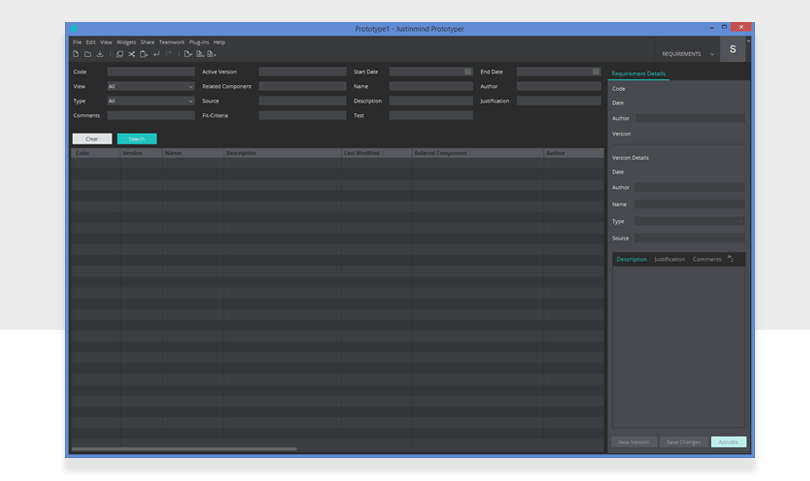
Task: Click the Description text area in details panel
Action: (x=679, y=347)
